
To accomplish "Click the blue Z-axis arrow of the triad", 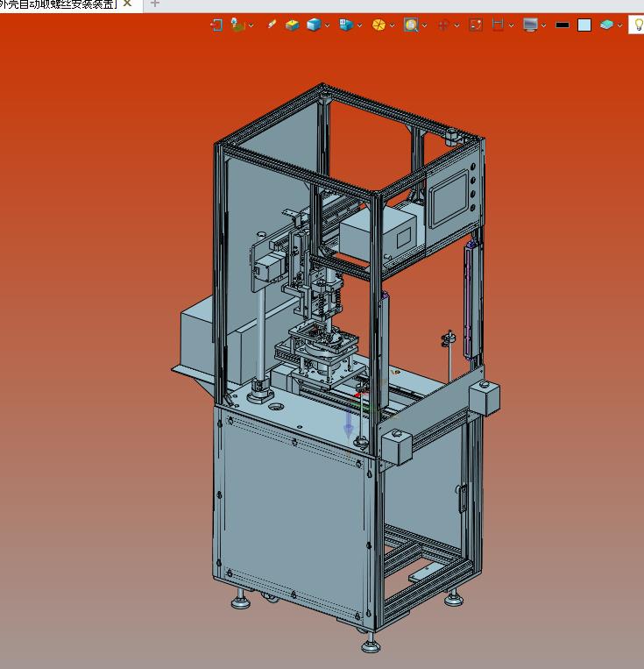I will (x=349, y=423).
